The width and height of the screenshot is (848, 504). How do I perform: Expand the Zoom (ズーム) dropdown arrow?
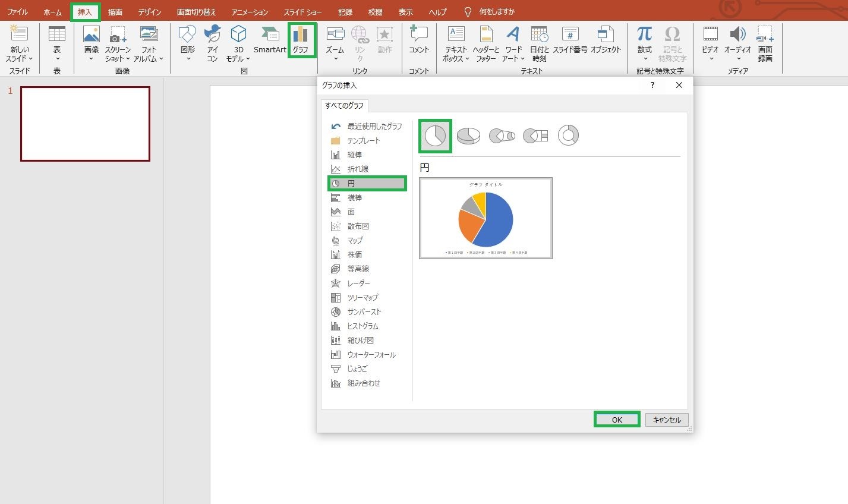(335, 59)
